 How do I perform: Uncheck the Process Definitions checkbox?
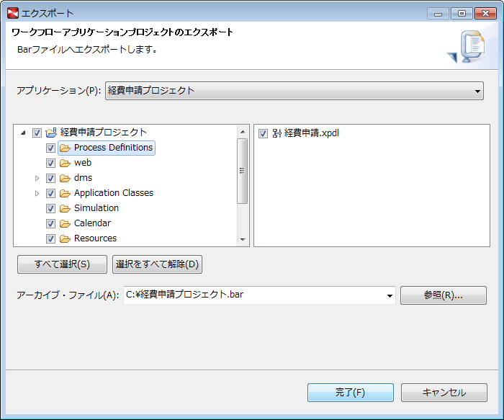pos(50,148)
